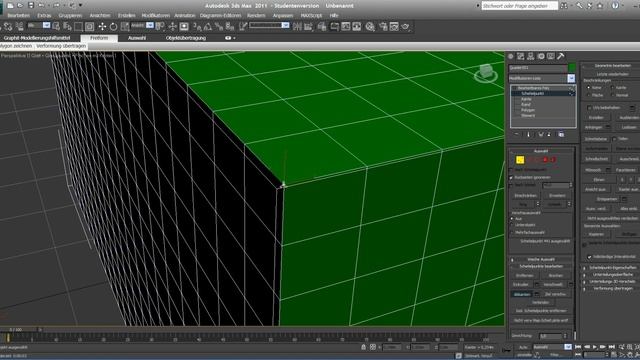Viewport: 640px width, 360px height.
Task: Select the Normal constraint radio button
Action: click(x=612, y=95)
